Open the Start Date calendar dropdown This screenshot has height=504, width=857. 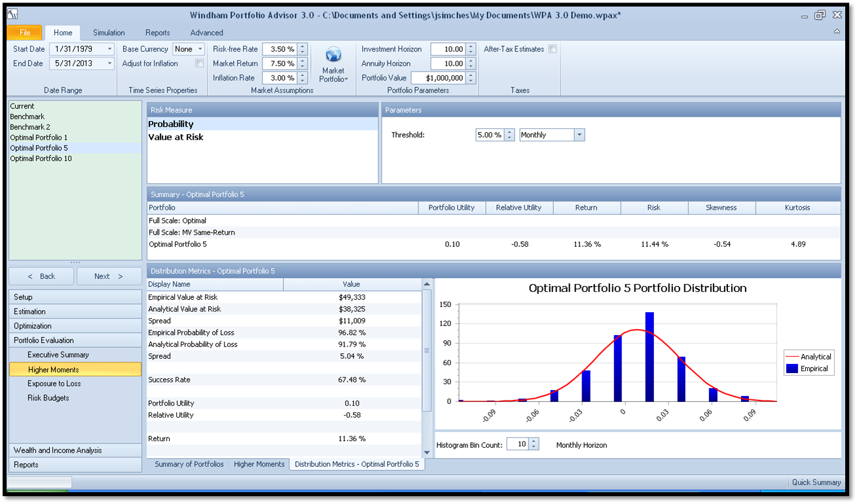coord(109,48)
